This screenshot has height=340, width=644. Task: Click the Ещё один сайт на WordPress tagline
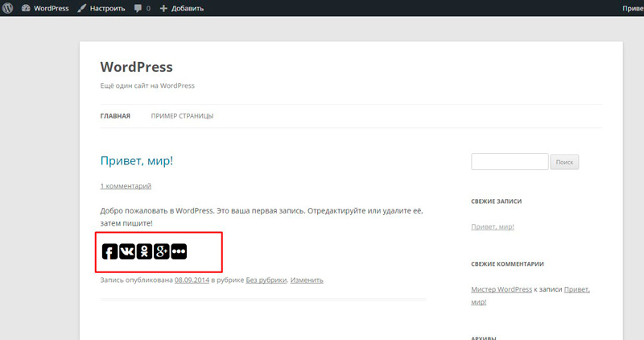pos(147,85)
